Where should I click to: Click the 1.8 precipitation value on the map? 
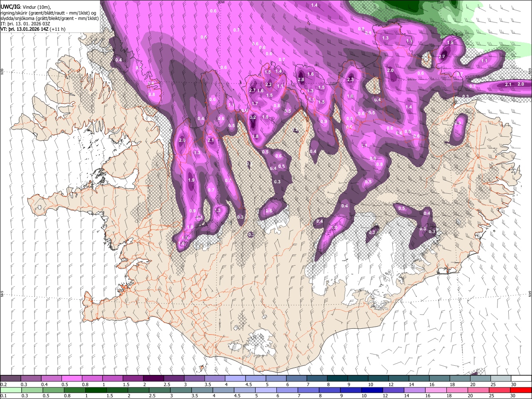pos(255,137)
